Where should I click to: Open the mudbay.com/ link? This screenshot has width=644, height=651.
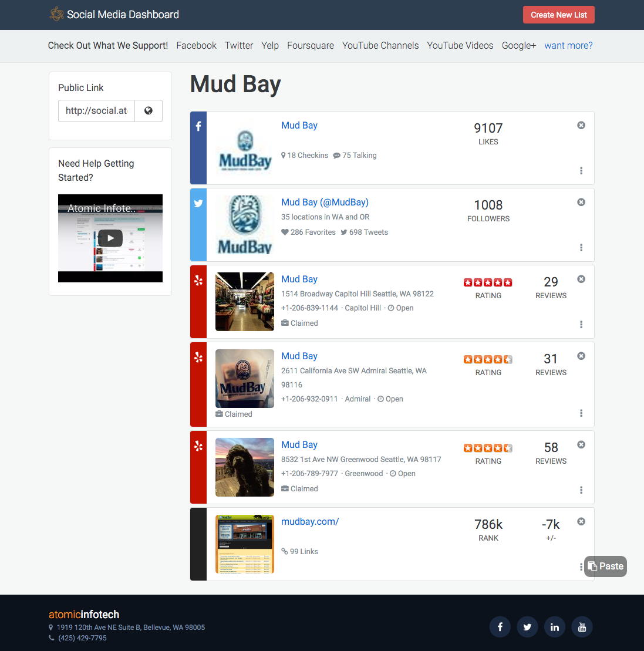click(x=310, y=521)
